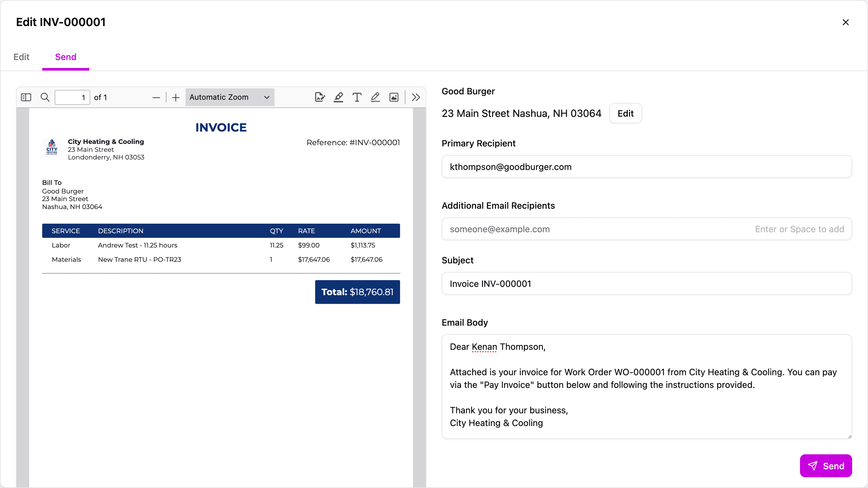
Task: Click Edit next to the customer address
Action: pyautogui.click(x=625, y=113)
